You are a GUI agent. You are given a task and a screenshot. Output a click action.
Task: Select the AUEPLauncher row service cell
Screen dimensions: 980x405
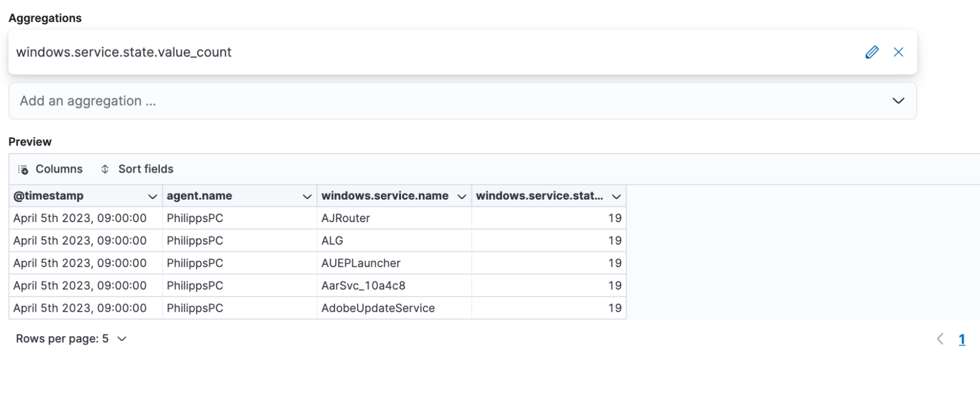click(x=361, y=263)
